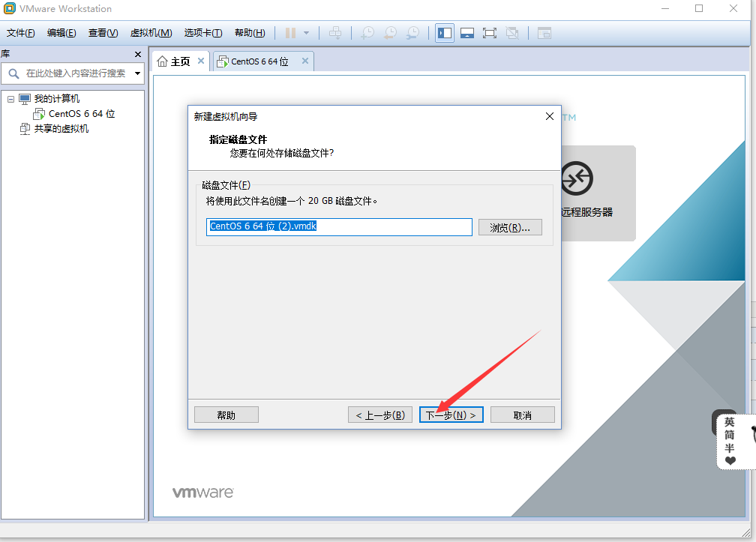Click the search magnifier icon in library
This screenshot has width=756, height=542.
tap(13, 73)
